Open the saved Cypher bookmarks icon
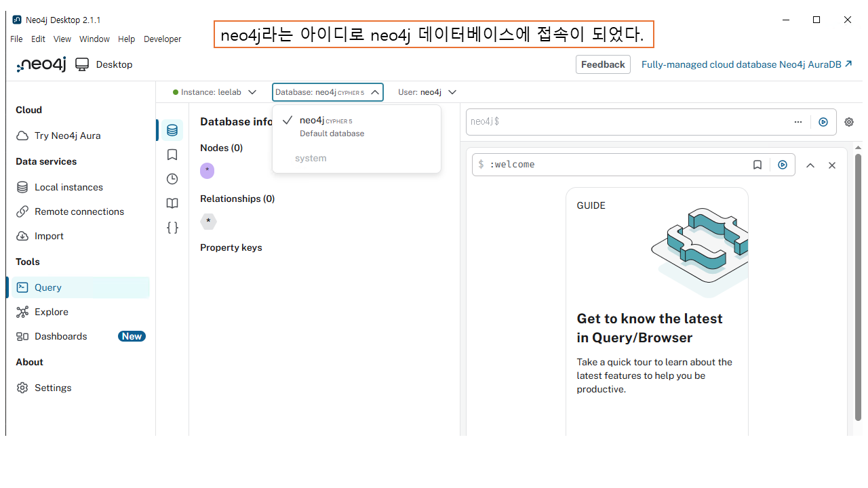The height and width of the screenshot is (488, 868). click(x=172, y=155)
